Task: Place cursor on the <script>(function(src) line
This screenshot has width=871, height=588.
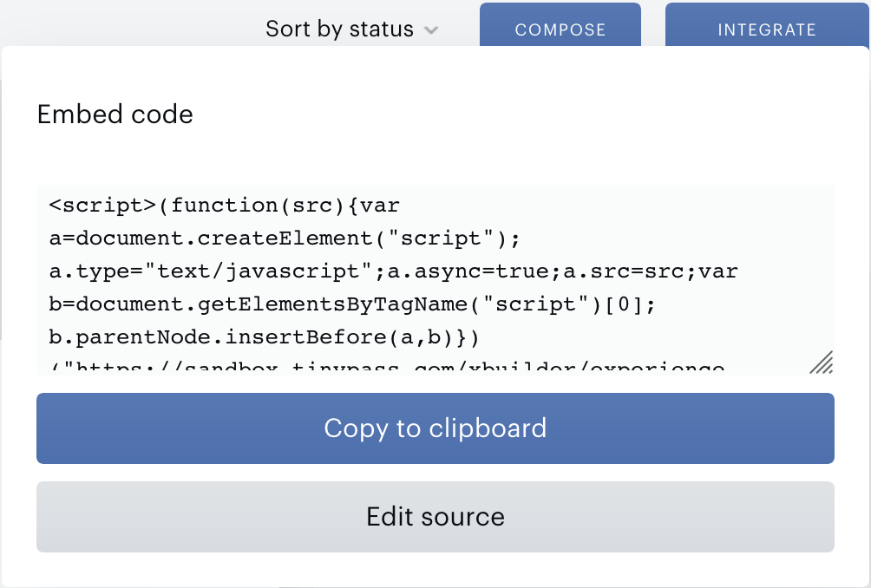Action: click(225, 206)
